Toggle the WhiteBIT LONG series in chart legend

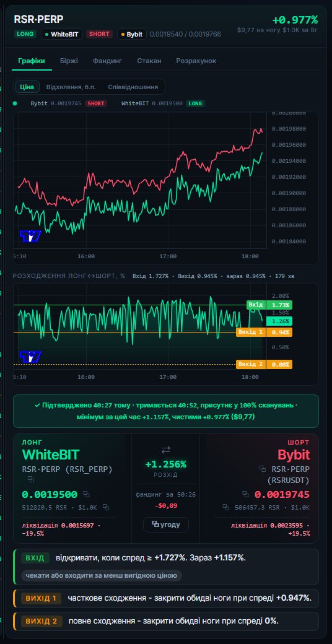tap(163, 103)
